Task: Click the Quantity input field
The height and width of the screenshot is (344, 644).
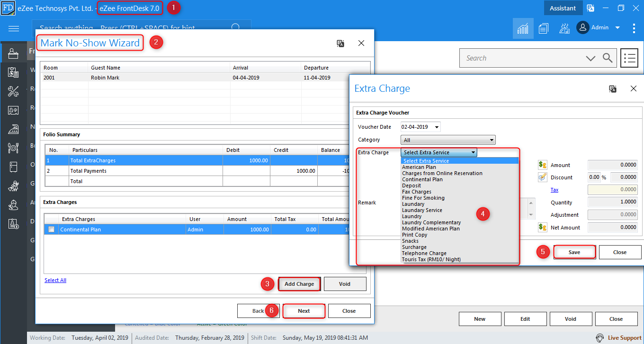Action: (612, 202)
